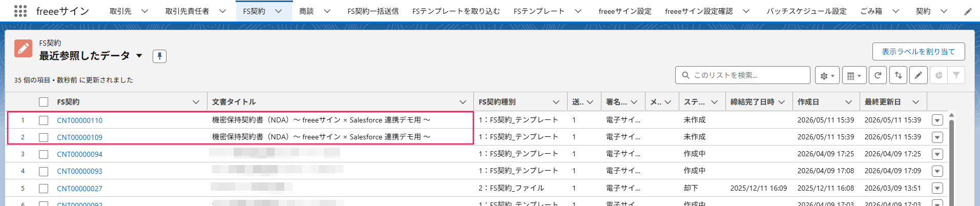Click the disabled chart icon button
Image resolution: width=980 pixels, height=206 pixels.
(x=939, y=75)
